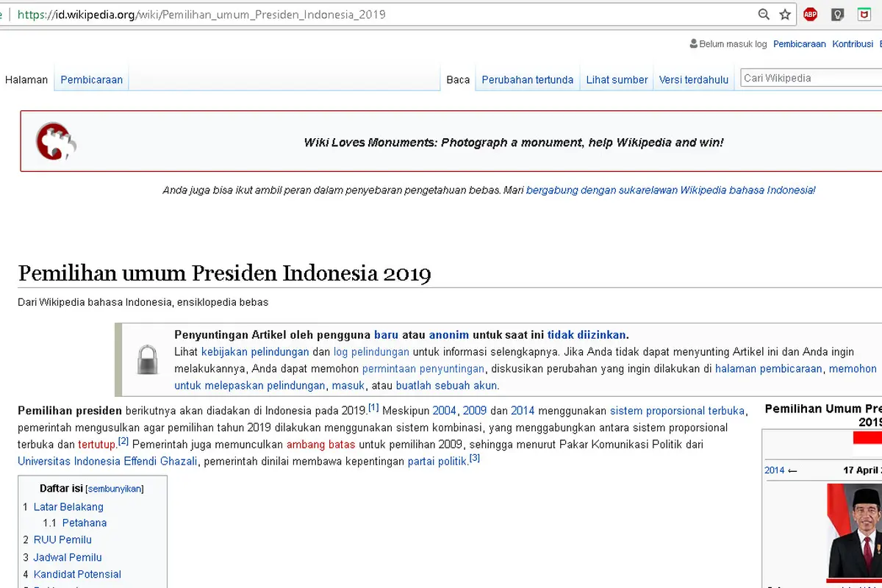Follow bergabung dengan sukarelawan Wikipedia link
Image resolution: width=882 pixels, height=588 pixels.
(x=671, y=190)
